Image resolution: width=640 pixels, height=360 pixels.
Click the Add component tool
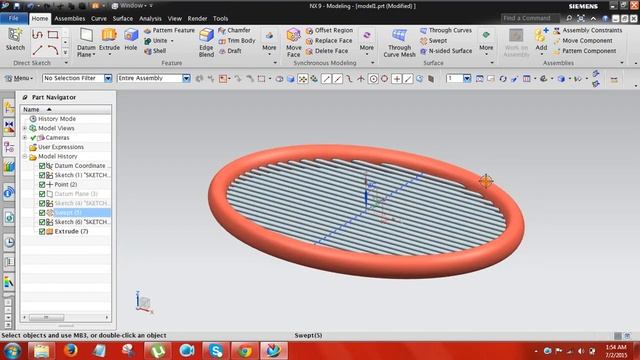click(541, 40)
